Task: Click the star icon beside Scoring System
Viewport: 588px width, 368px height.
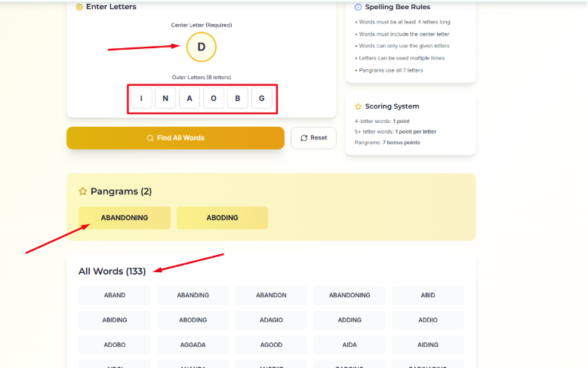Action: (x=358, y=106)
